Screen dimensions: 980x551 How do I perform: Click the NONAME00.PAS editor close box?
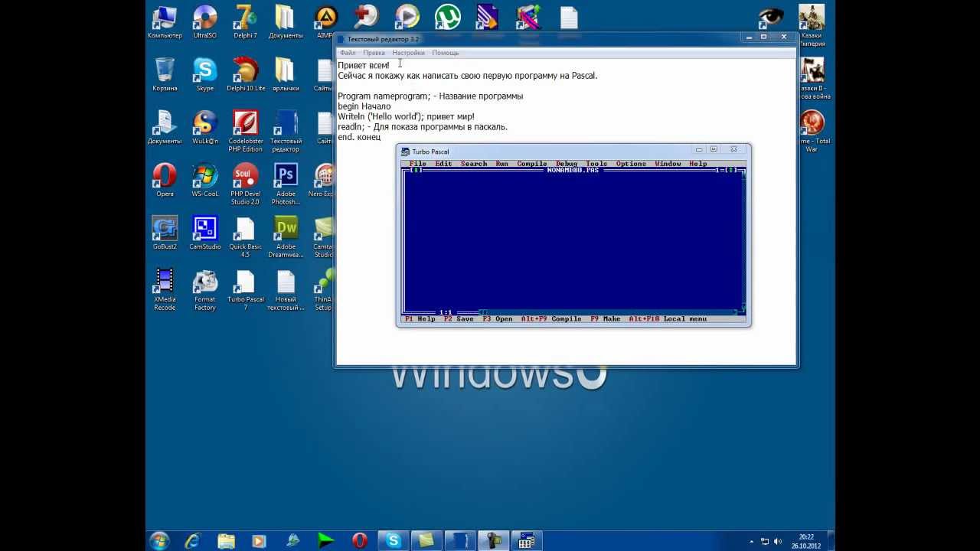pyautogui.click(x=416, y=170)
